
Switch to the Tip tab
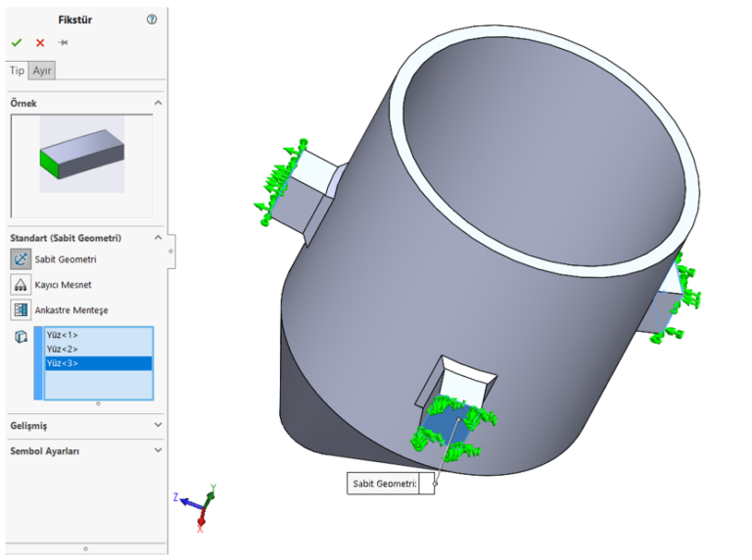(x=17, y=70)
